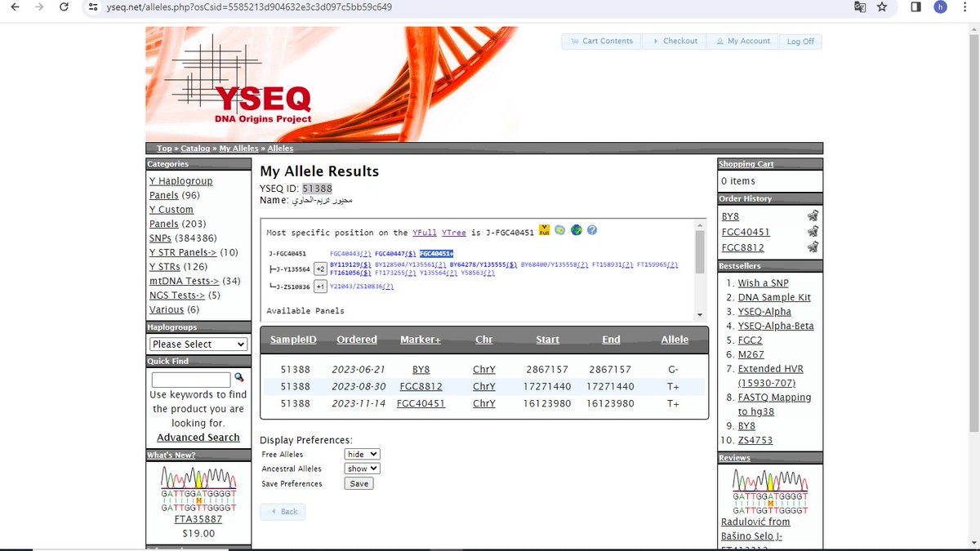Image resolution: width=980 pixels, height=551 pixels.
Task: Go back with the browser back arrow
Action: pos(13,7)
